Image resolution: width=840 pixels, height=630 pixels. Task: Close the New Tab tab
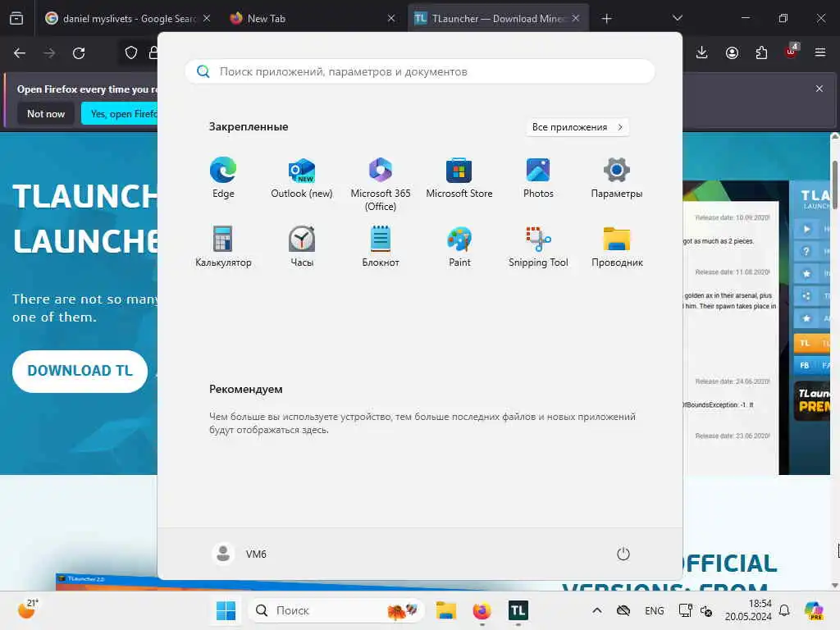pos(391,18)
